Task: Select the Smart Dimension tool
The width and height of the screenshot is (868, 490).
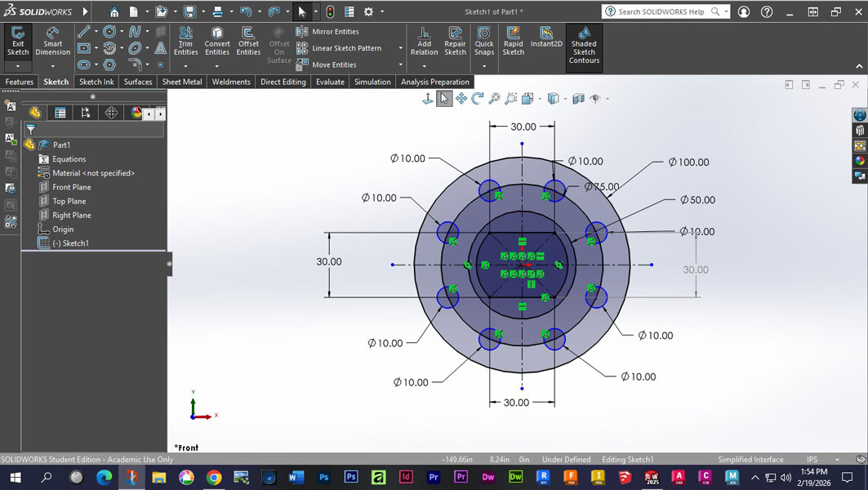Action: 52,42
